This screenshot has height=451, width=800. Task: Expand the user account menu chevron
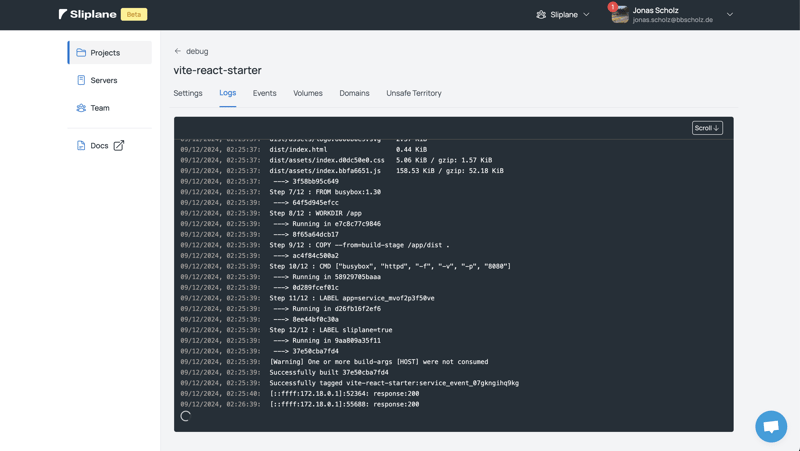[730, 15]
